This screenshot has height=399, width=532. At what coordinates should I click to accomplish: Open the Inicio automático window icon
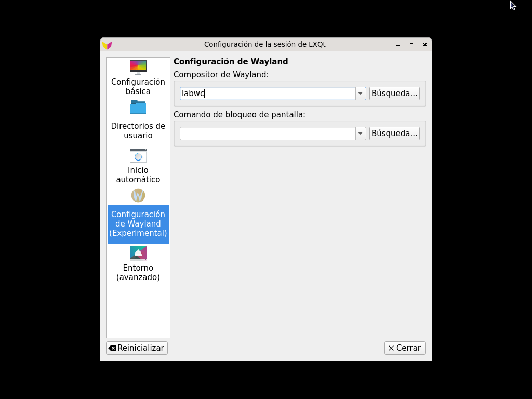pos(138,156)
